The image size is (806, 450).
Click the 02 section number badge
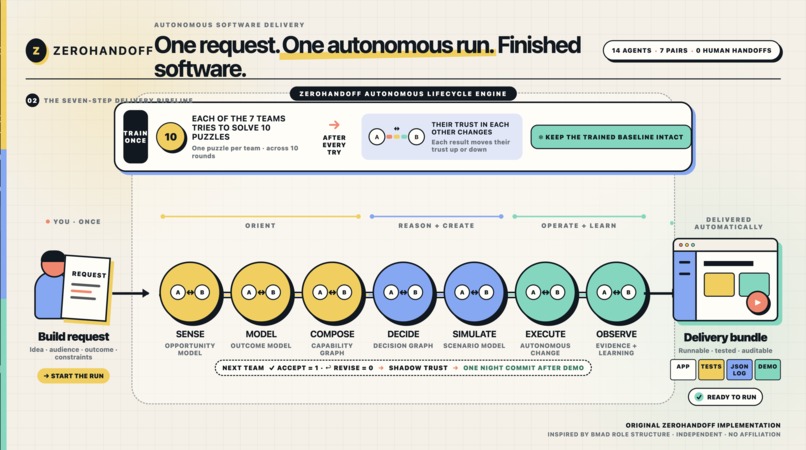pos(32,100)
